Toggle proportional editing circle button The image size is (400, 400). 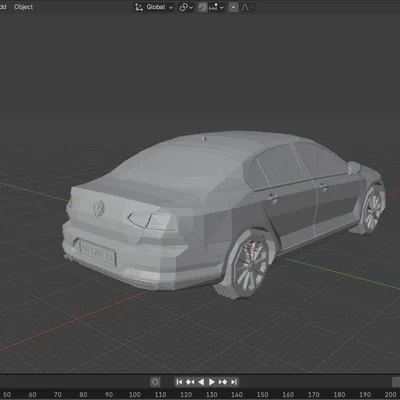(x=233, y=7)
